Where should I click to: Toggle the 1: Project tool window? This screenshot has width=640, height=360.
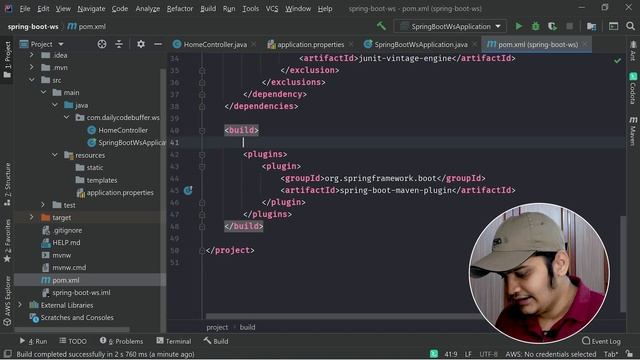coord(7,60)
